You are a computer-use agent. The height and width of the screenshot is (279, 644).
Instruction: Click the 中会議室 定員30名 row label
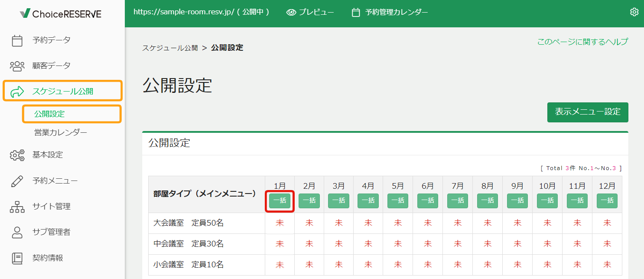pos(189,244)
